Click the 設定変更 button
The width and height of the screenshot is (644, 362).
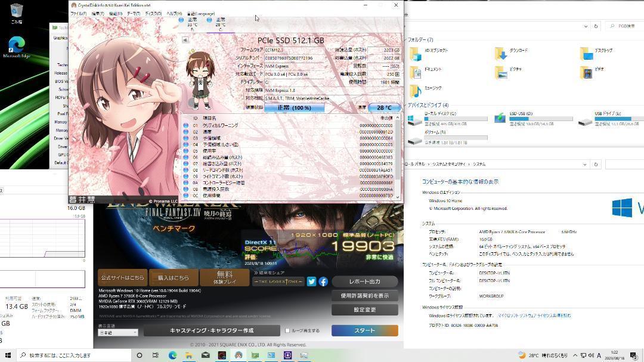pyautogui.click(x=365, y=310)
